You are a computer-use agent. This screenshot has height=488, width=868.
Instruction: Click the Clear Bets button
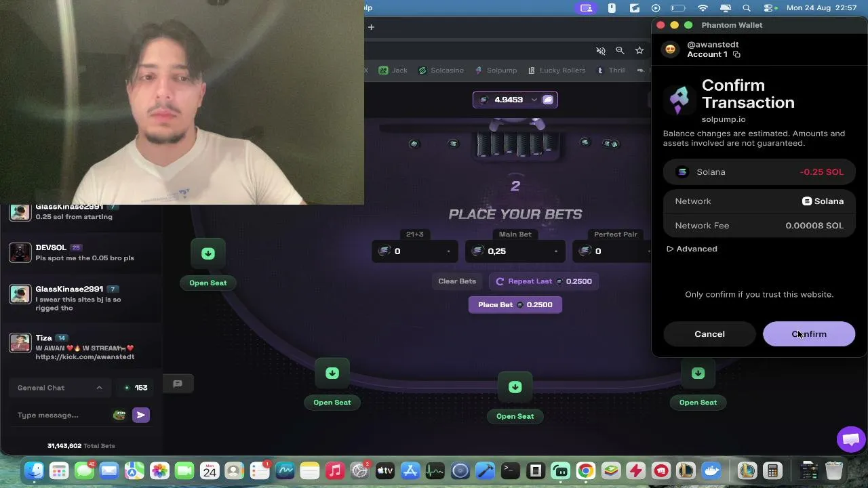tap(457, 281)
